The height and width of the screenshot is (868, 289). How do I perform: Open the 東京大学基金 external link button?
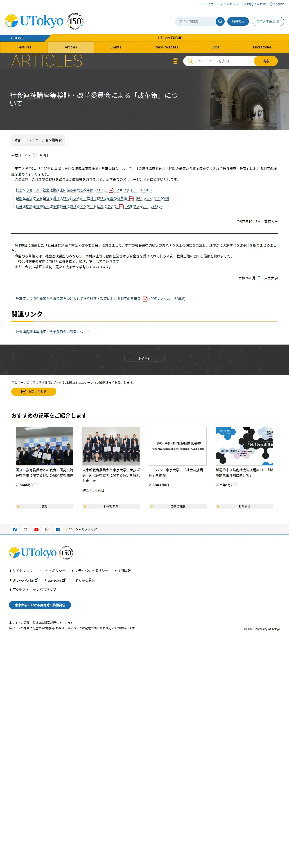pos(268,21)
